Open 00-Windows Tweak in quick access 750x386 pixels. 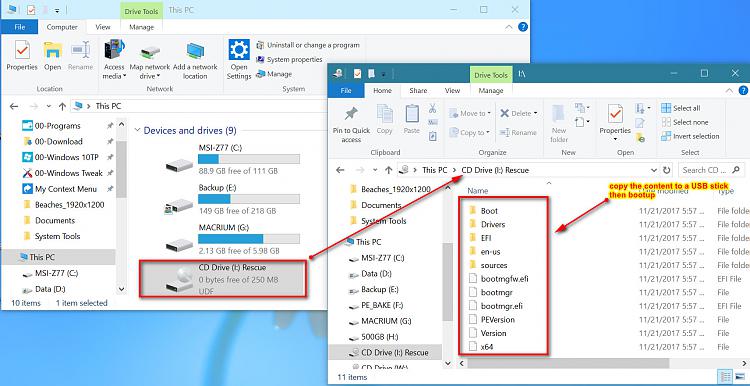click(x=68, y=173)
